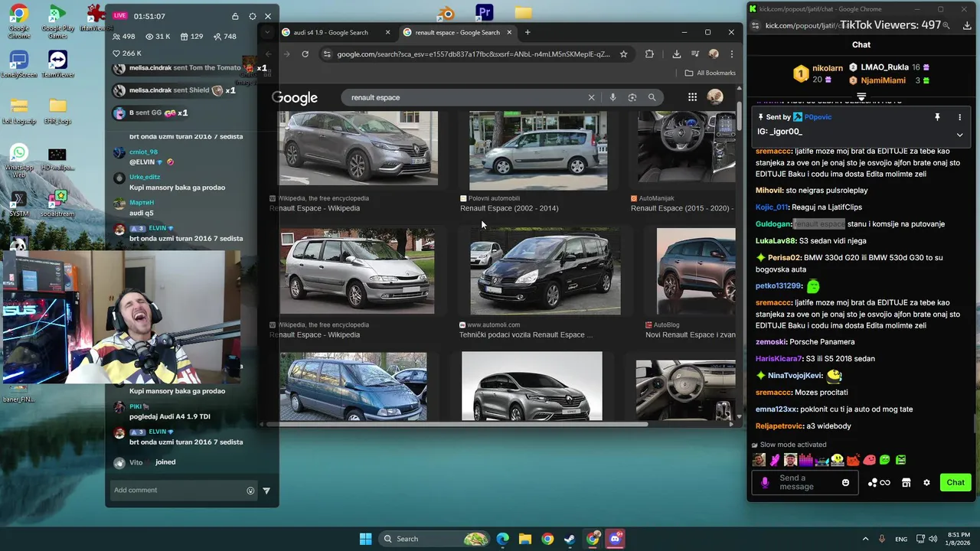
Task: Clear the renault espace search query
Action: [591, 97]
